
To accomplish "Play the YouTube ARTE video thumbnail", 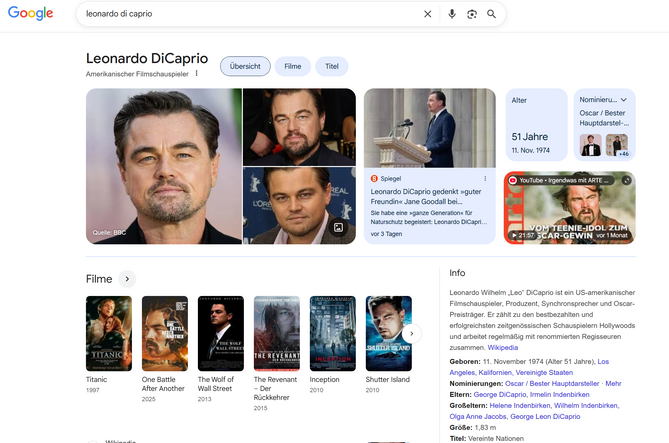I will 569,208.
